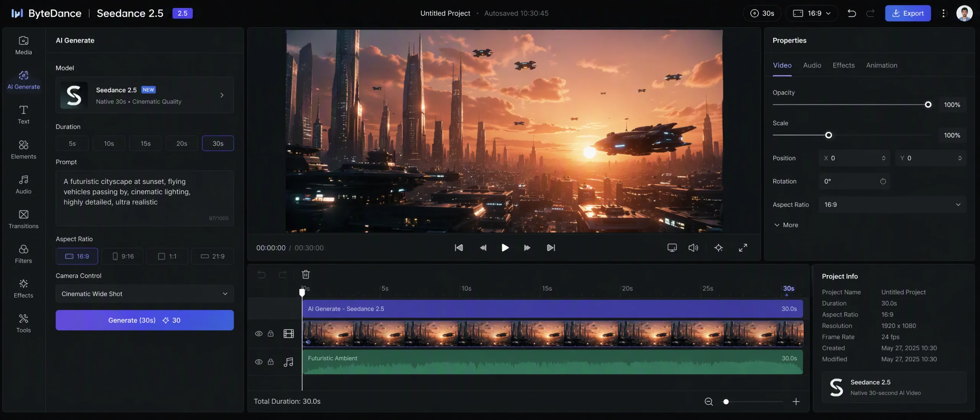This screenshot has width=980, height=420.
Task: Open the Effects sidebar panel
Action: [x=23, y=289]
